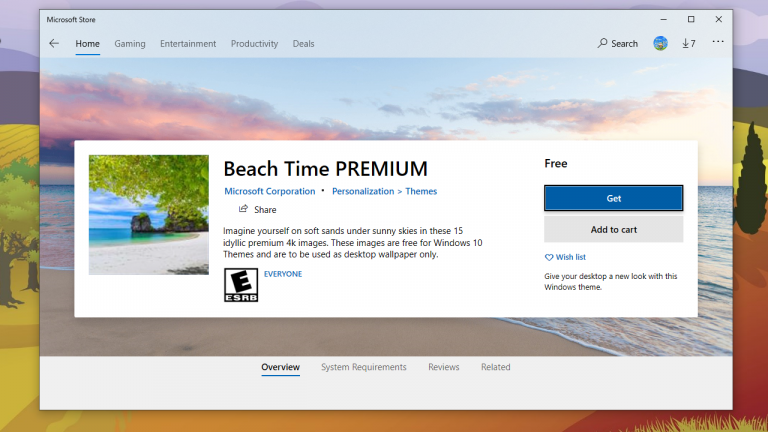
Task: Click the EVERYONE rating link
Action: 283,274
